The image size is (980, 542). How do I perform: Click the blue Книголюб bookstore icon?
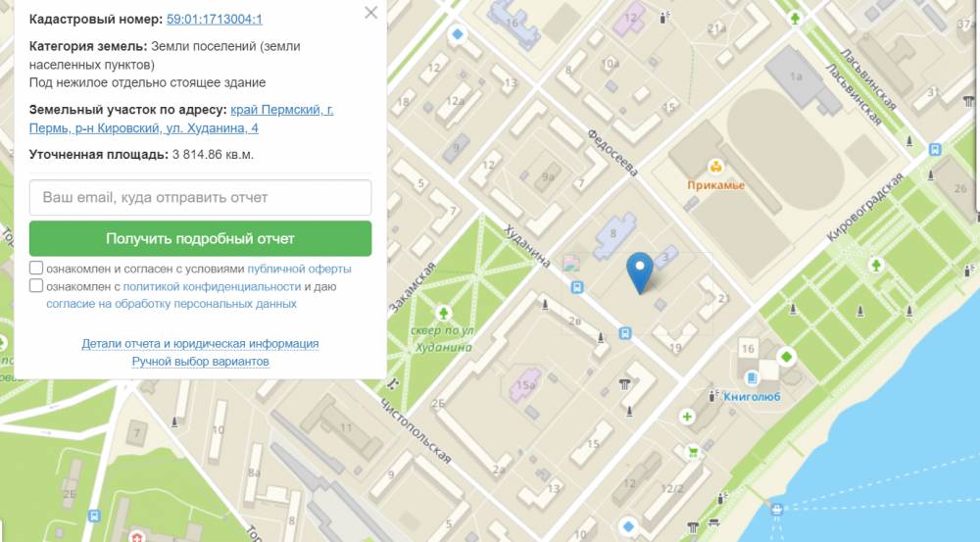click(751, 378)
